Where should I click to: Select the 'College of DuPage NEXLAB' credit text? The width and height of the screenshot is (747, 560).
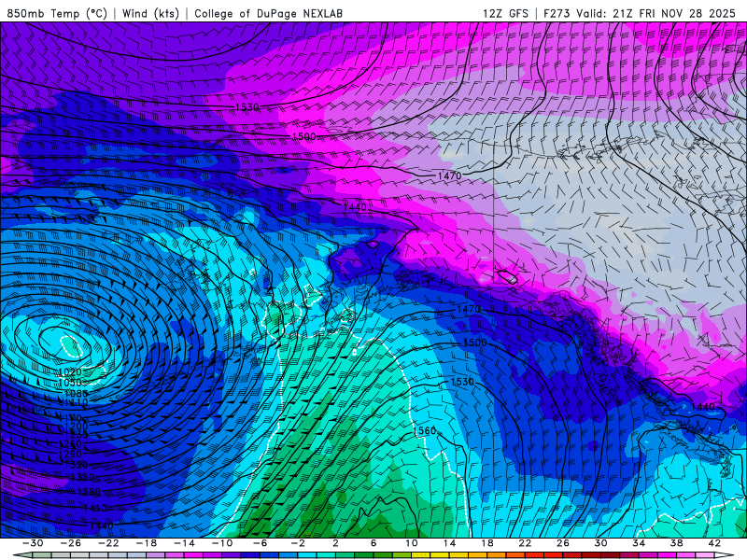tap(268, 13)
